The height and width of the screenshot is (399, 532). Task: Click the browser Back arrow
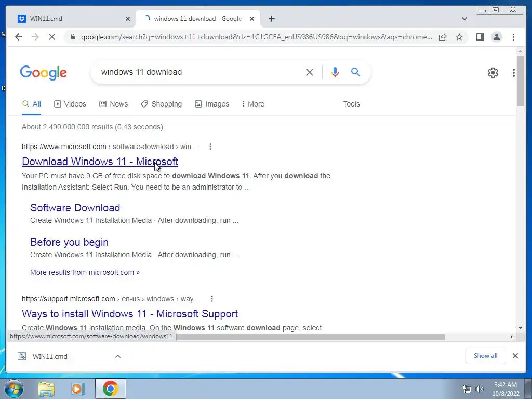point(19,37)
